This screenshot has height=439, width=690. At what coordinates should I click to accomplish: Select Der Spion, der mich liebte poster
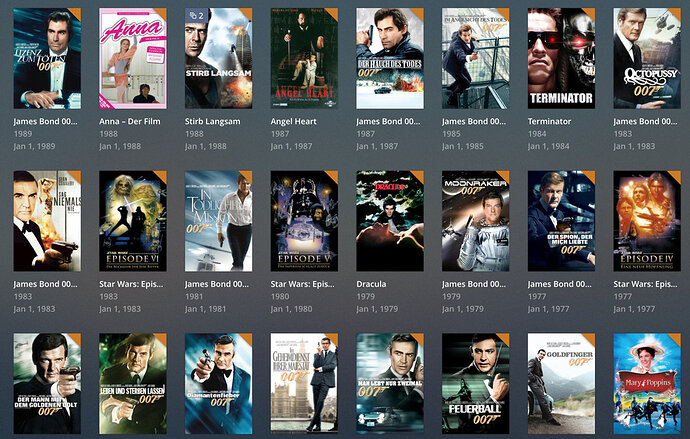coord(562,221)
